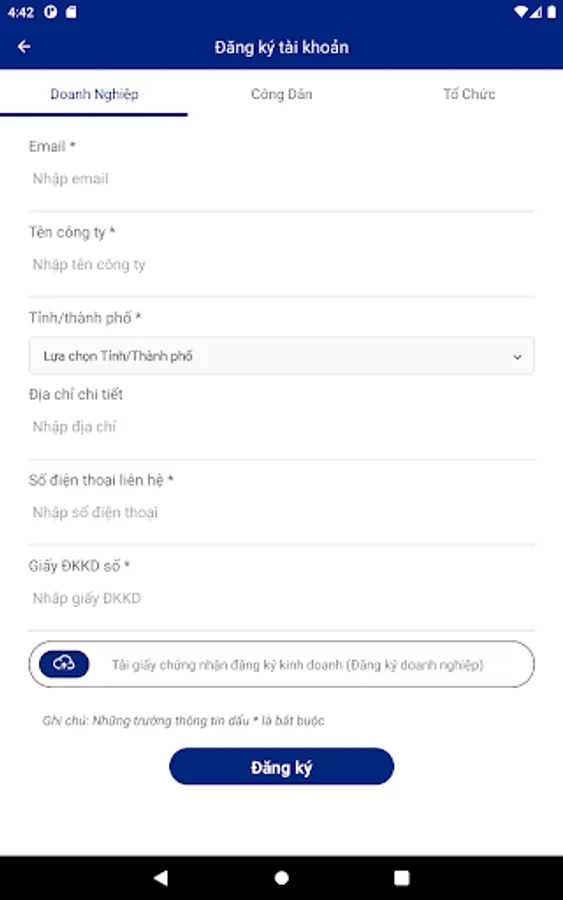Tap the Android home circle button
563x900 pixels.
(x=281, y=878)
